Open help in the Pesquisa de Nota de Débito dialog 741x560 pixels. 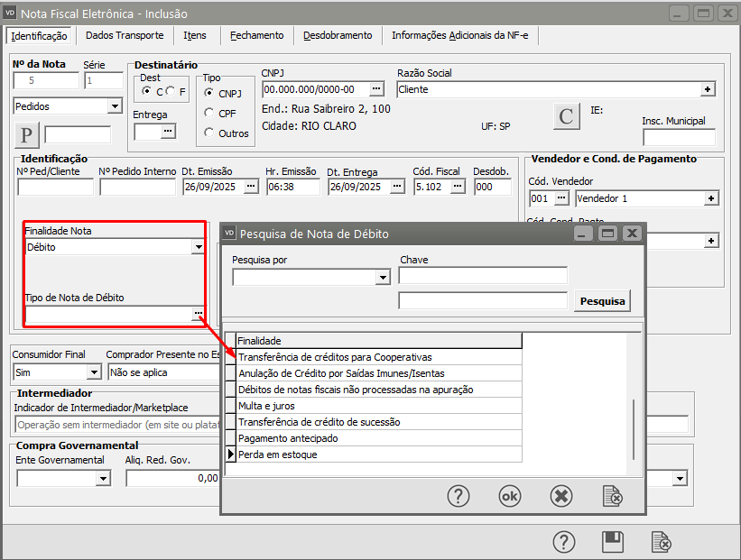(459, 496)
